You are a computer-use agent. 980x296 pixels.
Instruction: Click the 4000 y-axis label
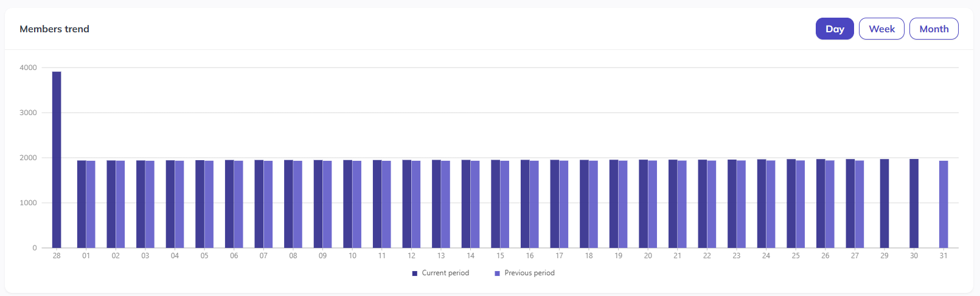tap(28, 68)
